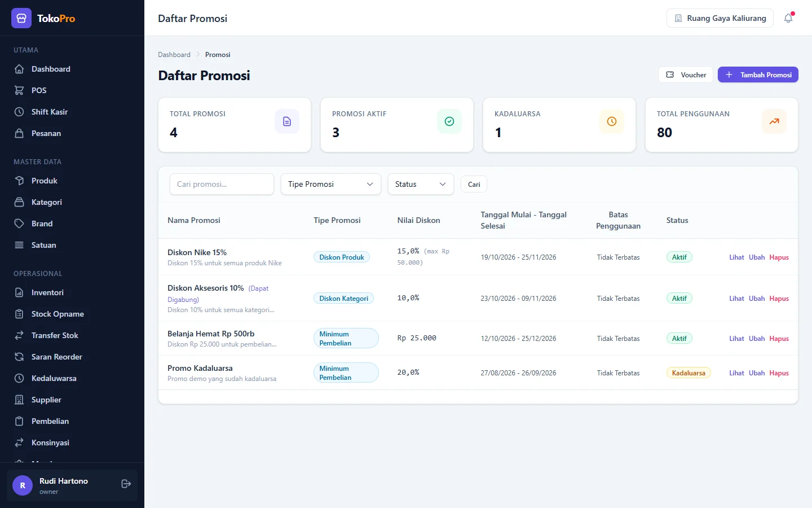
Task: Click the Brand tag icon
Action: [19, 224]
